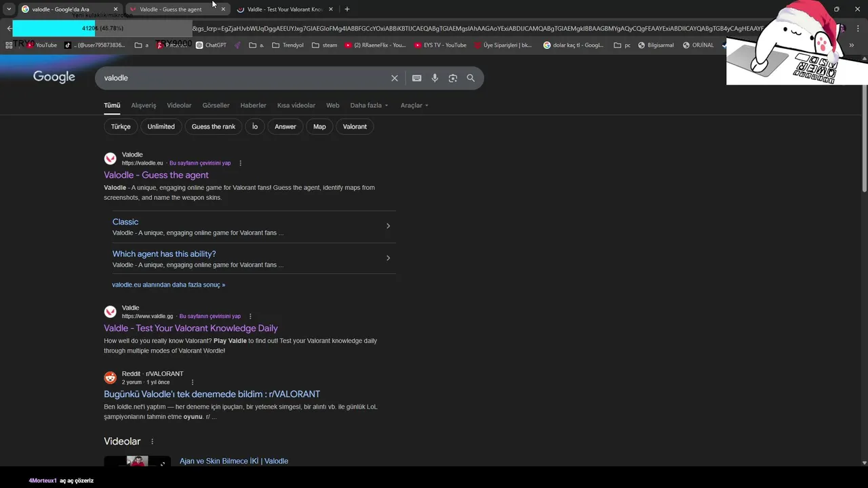Open the on-screen keyboard input tool
Image resolution: width=868 pixels, height=488 pixels.
click(x=417, y=78)
